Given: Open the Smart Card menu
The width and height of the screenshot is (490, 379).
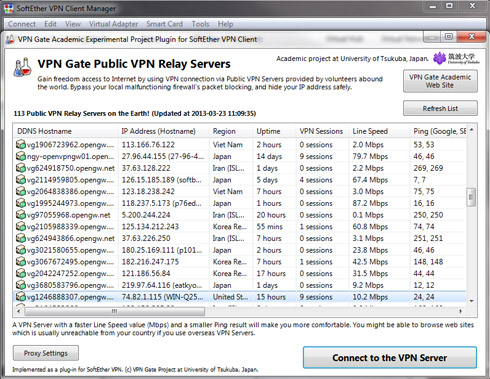Looking at the screenshot, I should [x=165, y=24].
